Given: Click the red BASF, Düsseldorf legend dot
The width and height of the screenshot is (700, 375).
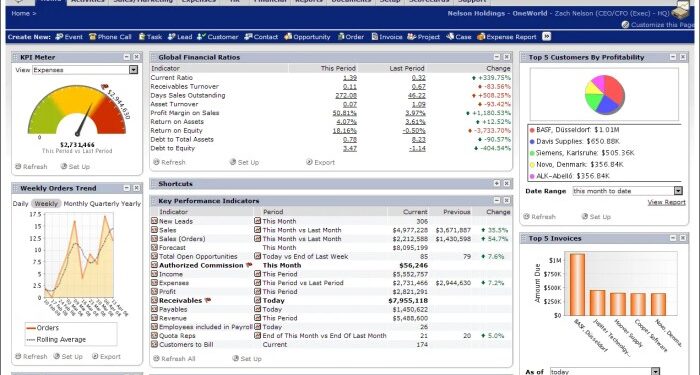Looking at the screenshot, I should coord(532,130).
